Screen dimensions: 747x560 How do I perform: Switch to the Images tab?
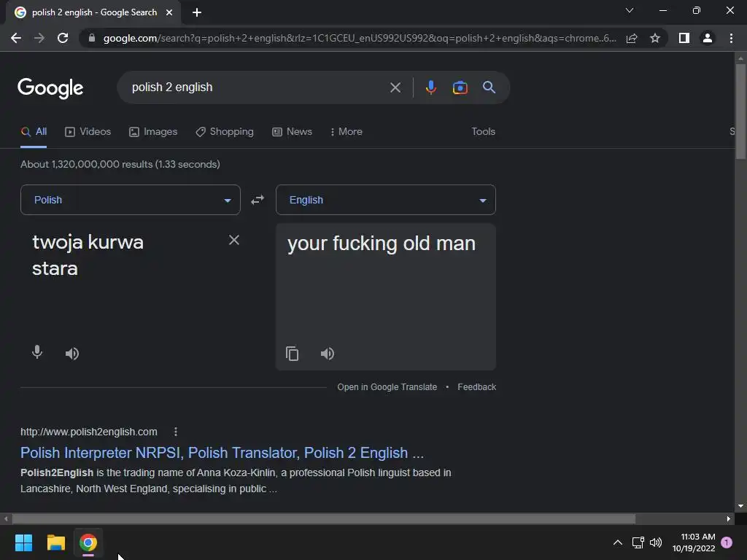[153, 132]
